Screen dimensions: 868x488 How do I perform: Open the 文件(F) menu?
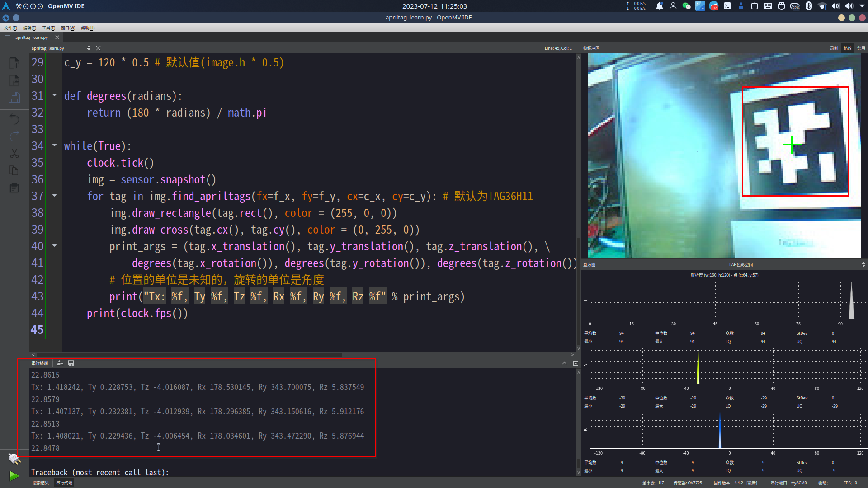click(10, 28)
